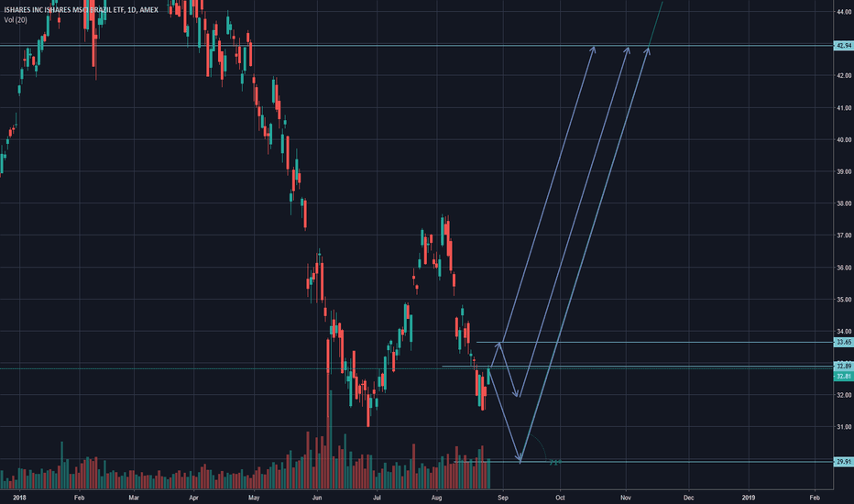This screenshot has width=854, height=504.
Task: Click the 42.00 price scale value
Action: coord(844,76)
